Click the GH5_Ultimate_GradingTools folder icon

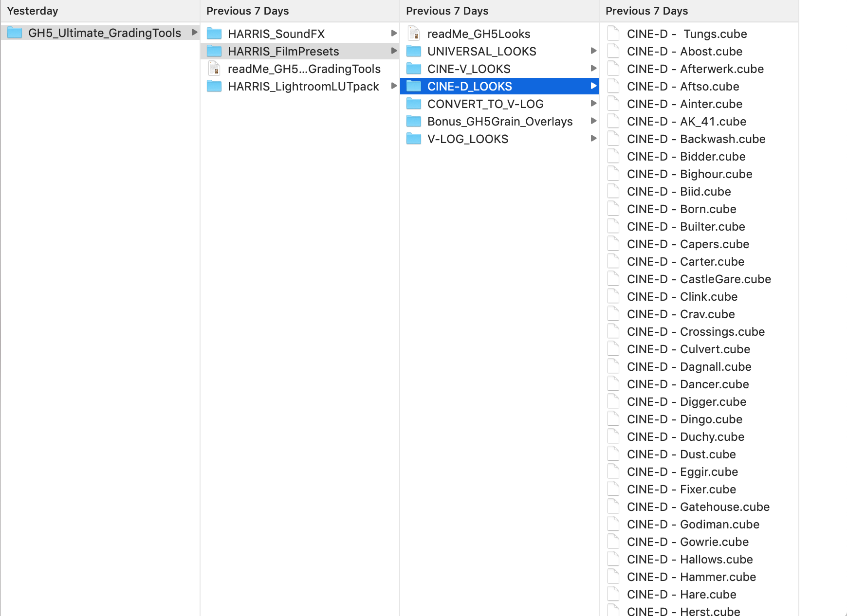[x=15, y=33]
